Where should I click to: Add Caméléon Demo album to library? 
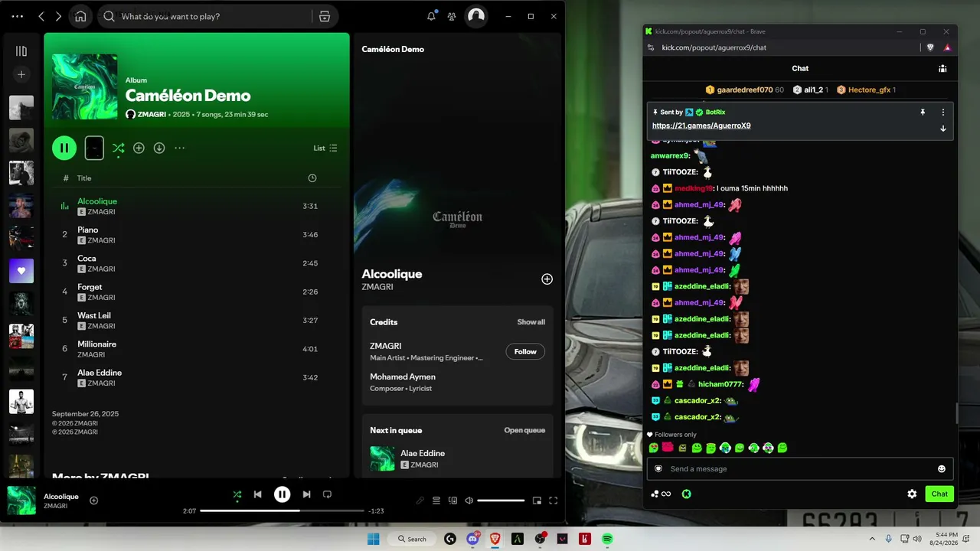pos(139,148)
